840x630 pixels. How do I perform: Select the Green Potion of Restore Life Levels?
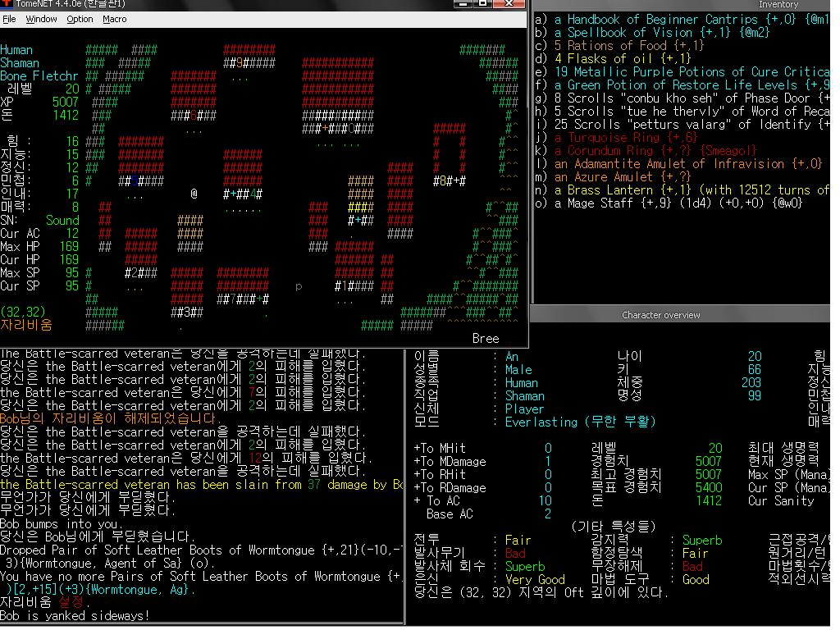(682, 85)
